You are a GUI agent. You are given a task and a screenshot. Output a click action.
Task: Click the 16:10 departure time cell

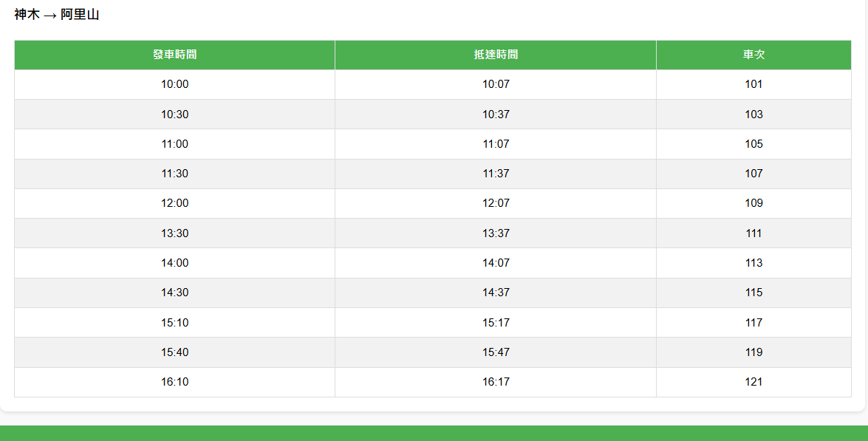tap(174, 382)
